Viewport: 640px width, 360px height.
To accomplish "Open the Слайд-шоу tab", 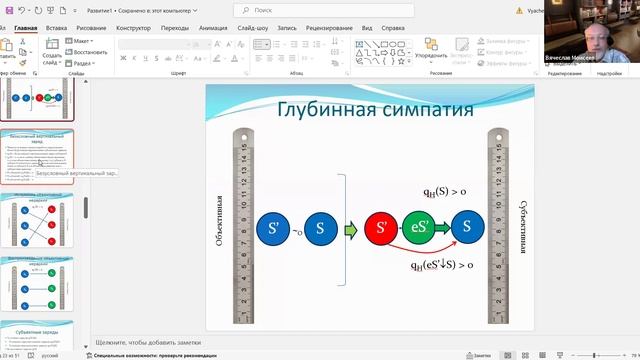I will coord(253,28).
